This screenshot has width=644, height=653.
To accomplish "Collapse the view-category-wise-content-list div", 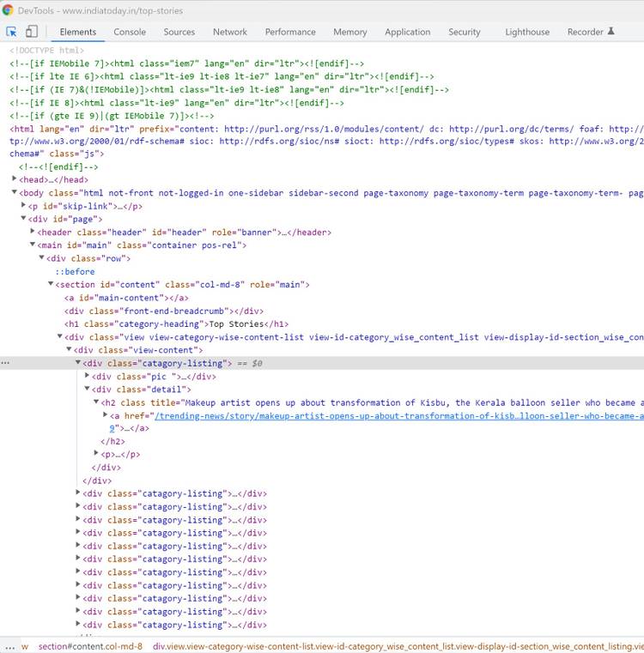I will click(59, 336).
